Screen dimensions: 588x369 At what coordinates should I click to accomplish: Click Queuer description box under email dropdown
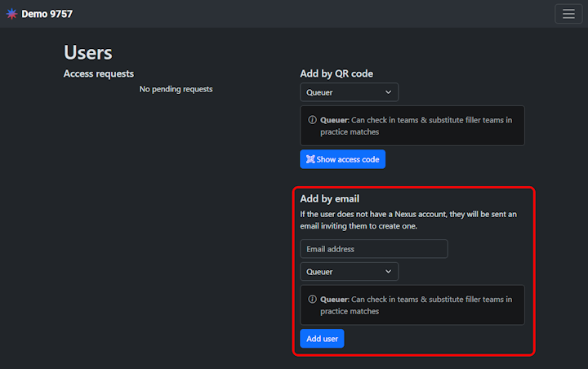[x=412, y=305]
